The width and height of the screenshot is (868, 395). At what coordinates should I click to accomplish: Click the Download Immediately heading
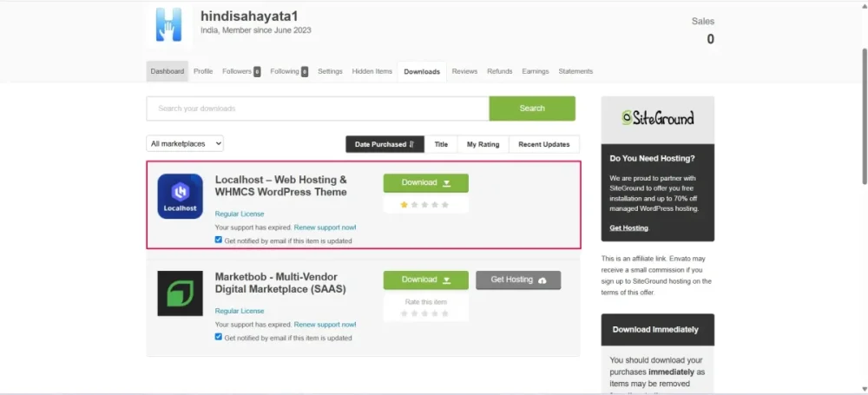(655, 330)
